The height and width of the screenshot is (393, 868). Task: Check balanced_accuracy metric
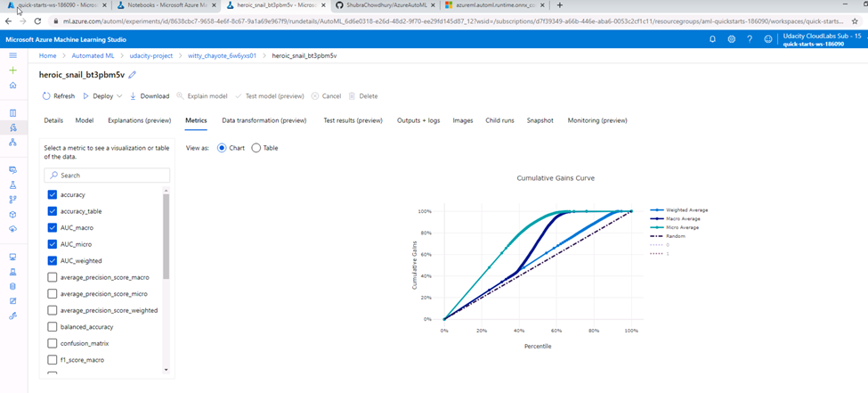(x=53, y=326)
